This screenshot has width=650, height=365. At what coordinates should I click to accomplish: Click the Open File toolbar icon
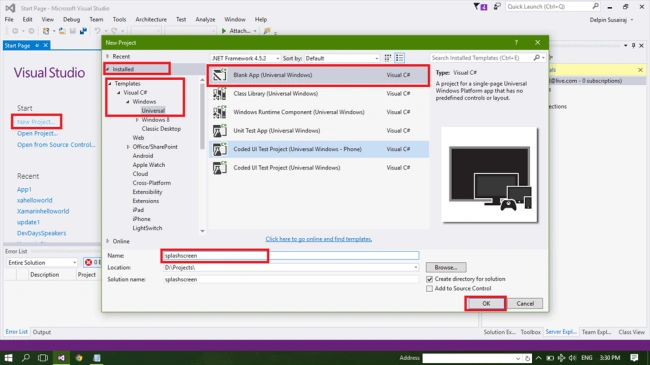pyautogui.click(x=62, y=31)
